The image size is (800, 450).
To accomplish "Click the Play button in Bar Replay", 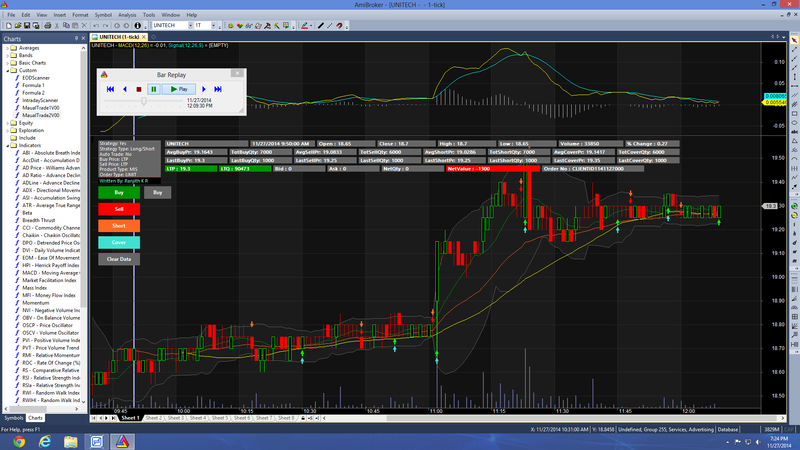I will [179, 89].
